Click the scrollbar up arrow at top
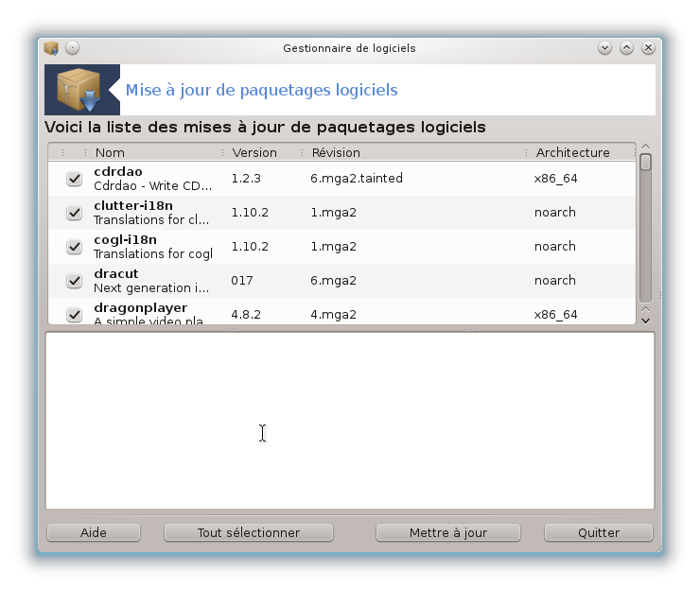Image resolution: width=700 pixels, height=590 pixels. click(x=645, y=147)
